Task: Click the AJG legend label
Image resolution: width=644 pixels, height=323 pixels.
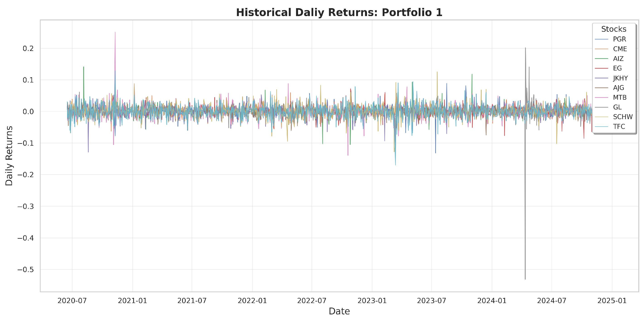Action: 618,88
